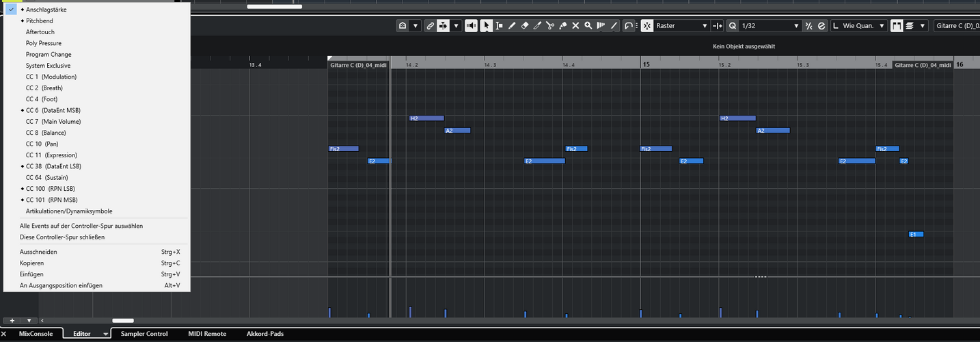Switch to the Akkord-Pads tab
The width and height of the screenshot is (980, 342).
265,334
